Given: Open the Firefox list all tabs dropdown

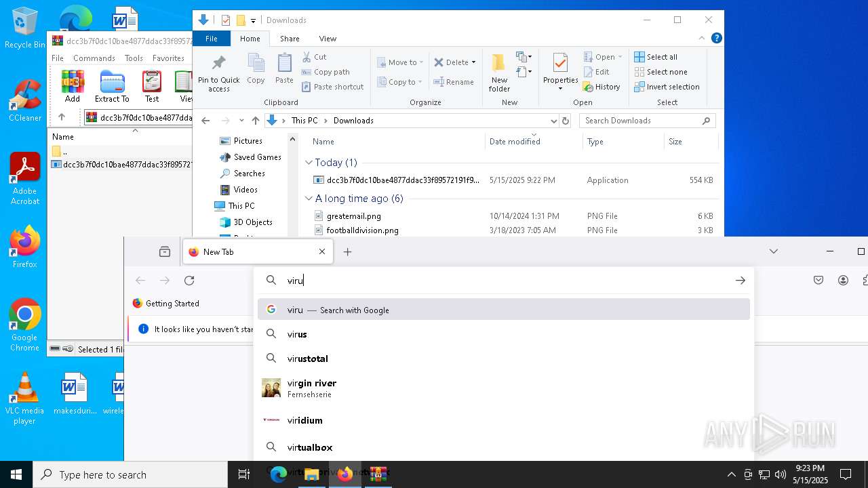Looking at the screenshot, I should 774,251.
